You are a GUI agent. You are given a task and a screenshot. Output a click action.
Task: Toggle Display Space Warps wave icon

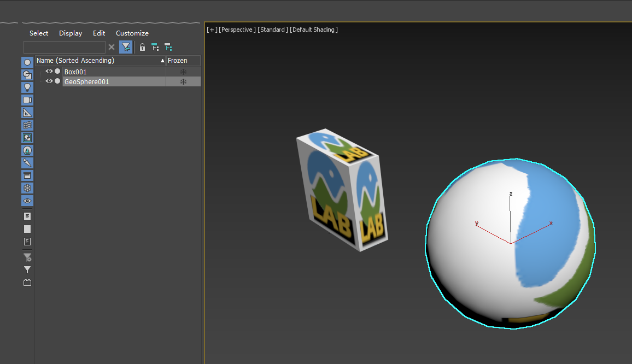tap(27, 125)
